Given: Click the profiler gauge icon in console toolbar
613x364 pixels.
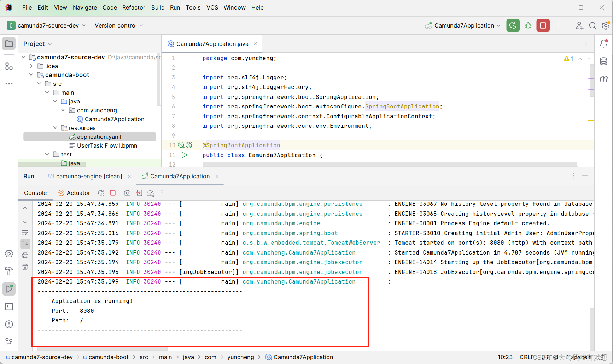Looking at the screenshot, I should (x=150, y=193).
